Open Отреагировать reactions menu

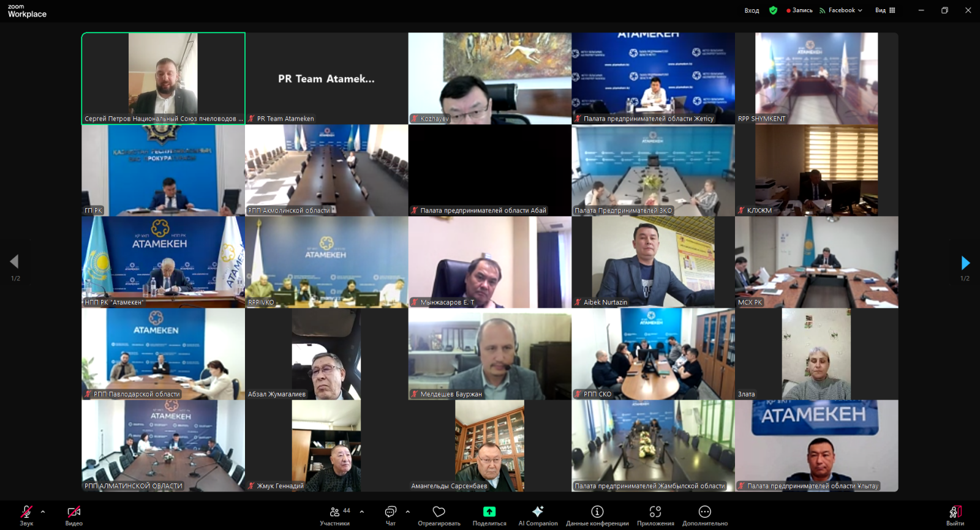pos(439,515)
